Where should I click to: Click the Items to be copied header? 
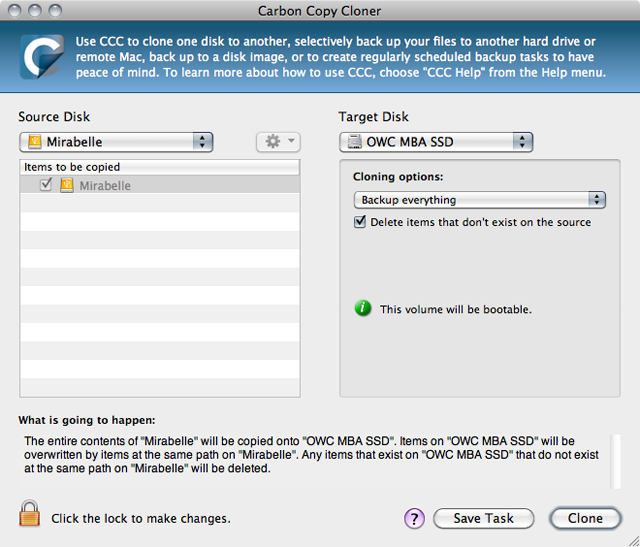(160, 167)
